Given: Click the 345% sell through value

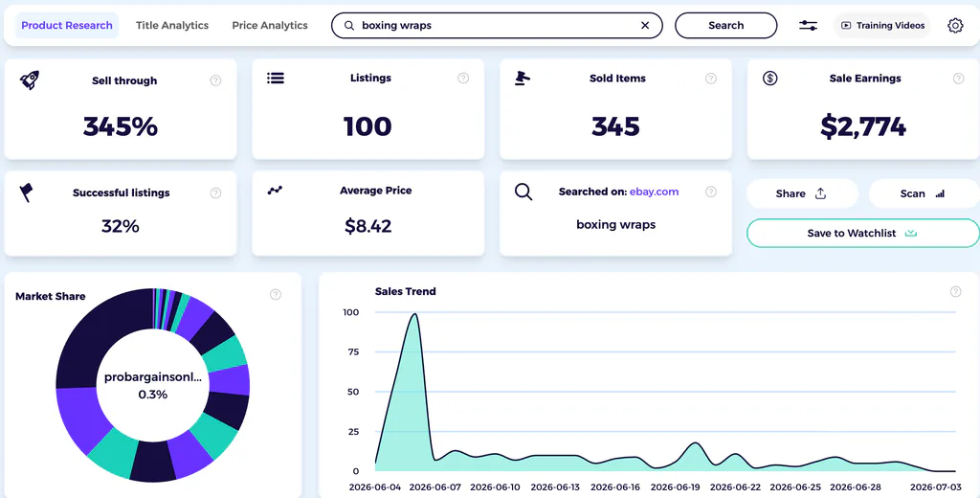Looking at the screenshot, I should click(x=121, y=127).
